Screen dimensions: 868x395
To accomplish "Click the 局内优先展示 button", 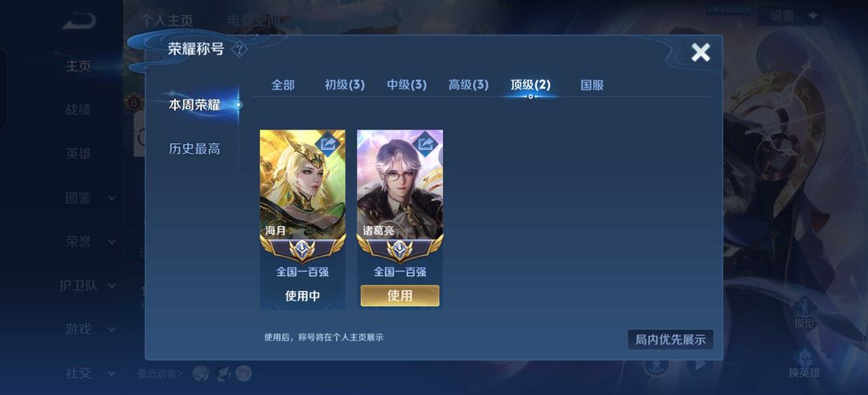I will coord(670,339).
